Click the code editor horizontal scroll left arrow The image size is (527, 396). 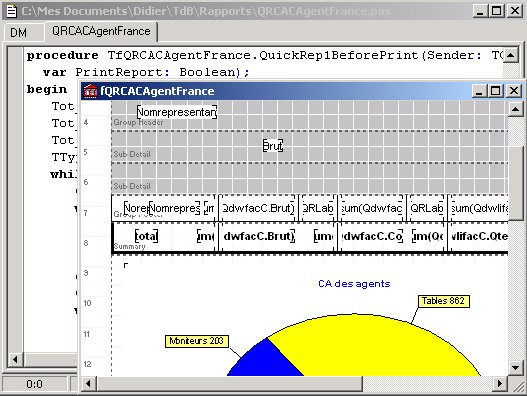coord(15,360)
